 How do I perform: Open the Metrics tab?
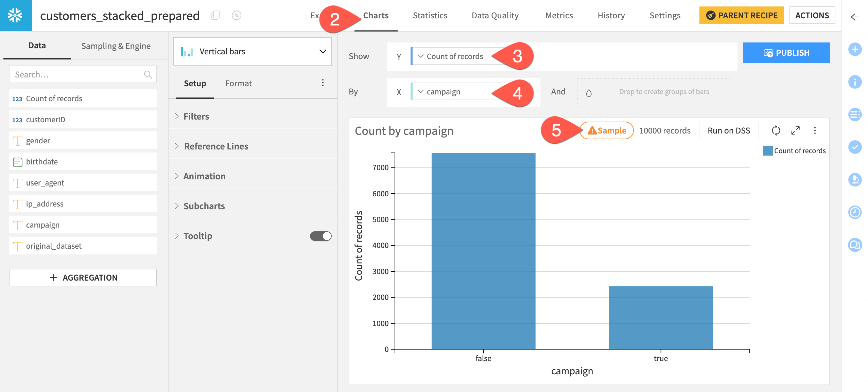[559, 16]
